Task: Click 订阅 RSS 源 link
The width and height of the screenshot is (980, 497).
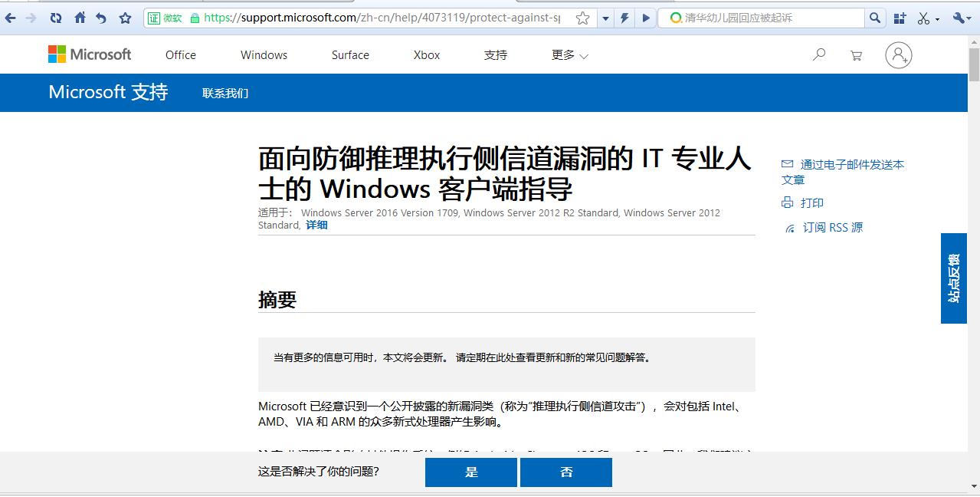Action: 832,227
